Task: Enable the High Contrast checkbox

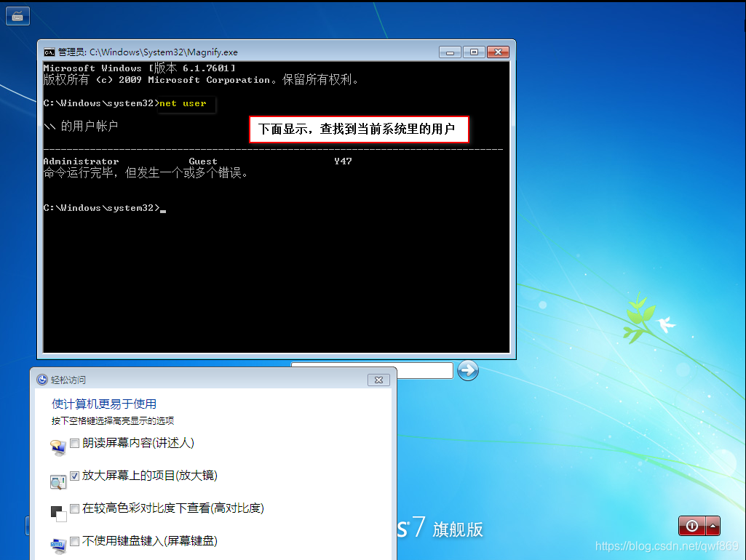Action: click(74, 508)
